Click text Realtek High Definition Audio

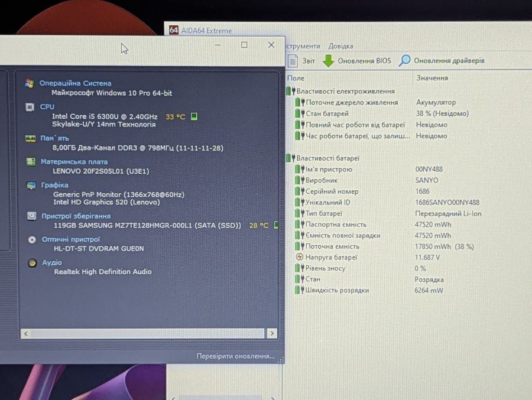coord(103,272)
